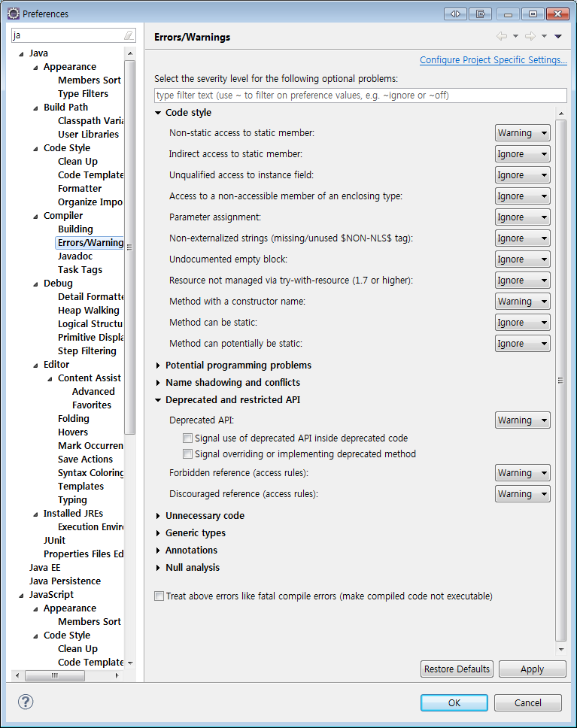Open Non-static access to static member dropdown
The image size is (577, 728).
tap(523, 133)
